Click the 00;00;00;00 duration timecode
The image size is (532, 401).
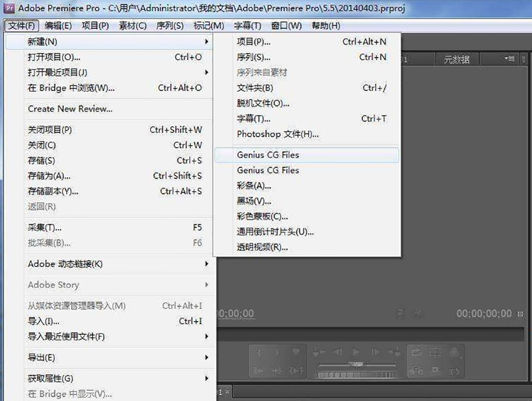point(484,314)
